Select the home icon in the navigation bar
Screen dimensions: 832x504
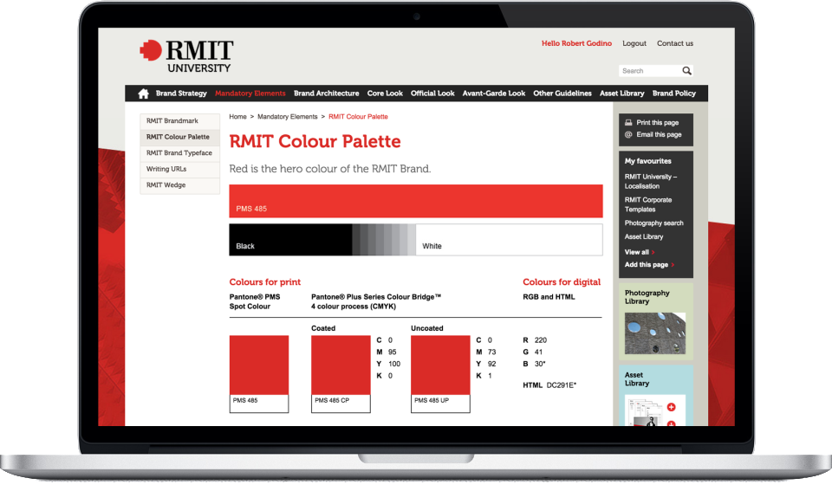pos(142,93)
